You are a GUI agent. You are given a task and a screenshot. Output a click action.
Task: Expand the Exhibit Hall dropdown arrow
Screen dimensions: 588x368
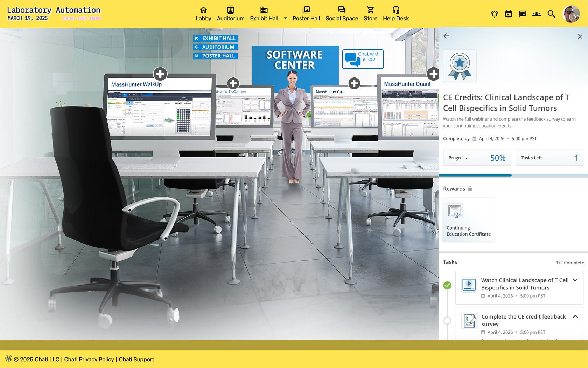(285, 18)
